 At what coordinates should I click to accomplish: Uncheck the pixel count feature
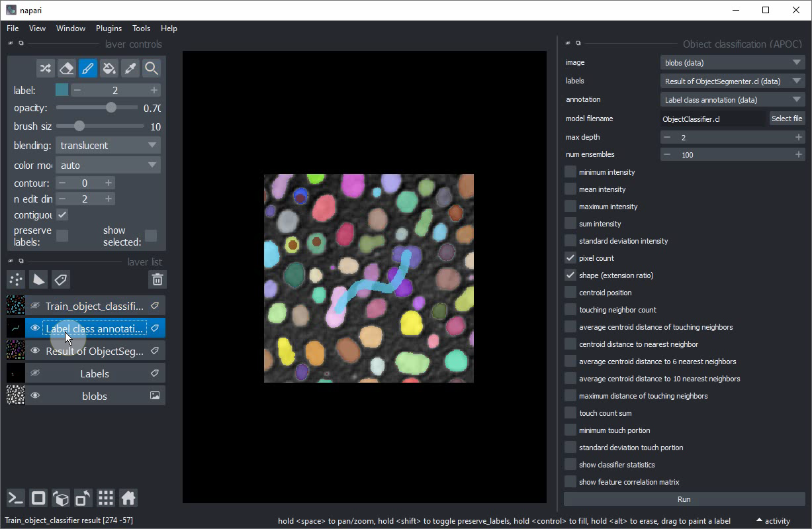(x=570, y=258)
